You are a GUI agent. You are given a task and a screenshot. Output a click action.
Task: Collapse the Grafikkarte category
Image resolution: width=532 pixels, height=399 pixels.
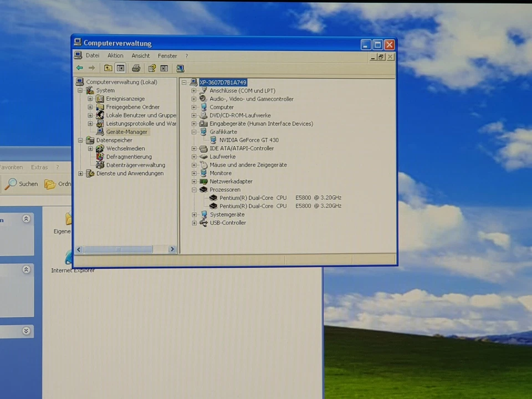(x=194, y=132)
